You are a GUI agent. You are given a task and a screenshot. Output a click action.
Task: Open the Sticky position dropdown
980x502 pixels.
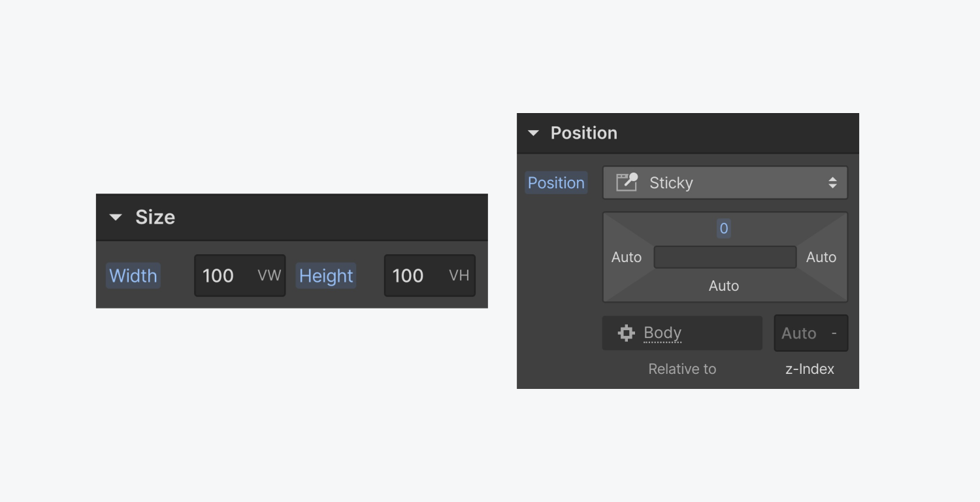pyautogui.click(x=725, y=183)
